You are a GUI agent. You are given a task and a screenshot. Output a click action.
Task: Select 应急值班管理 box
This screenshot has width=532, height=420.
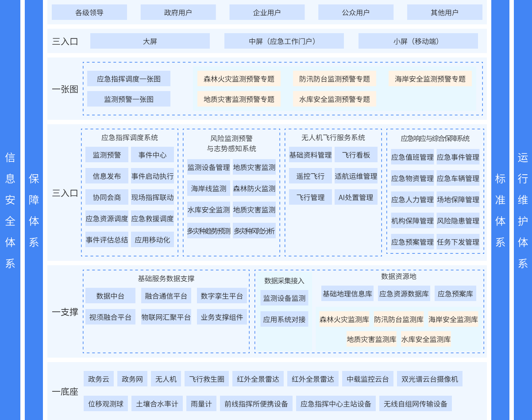point(412,157)
